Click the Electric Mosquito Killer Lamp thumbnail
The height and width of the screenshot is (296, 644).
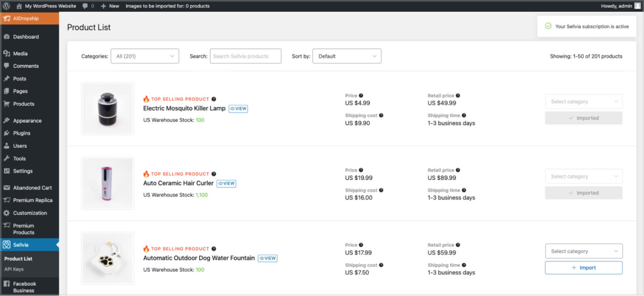click(108, 108)
